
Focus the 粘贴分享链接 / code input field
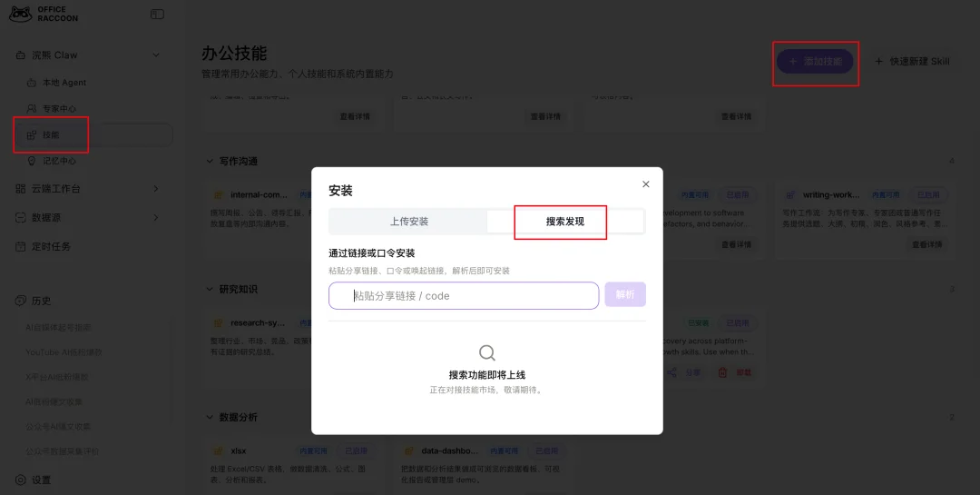click(464, 295)
